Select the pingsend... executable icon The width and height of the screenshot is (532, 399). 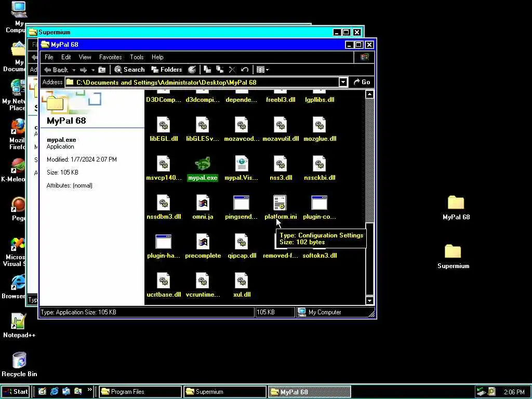click(x=242, y=203)
